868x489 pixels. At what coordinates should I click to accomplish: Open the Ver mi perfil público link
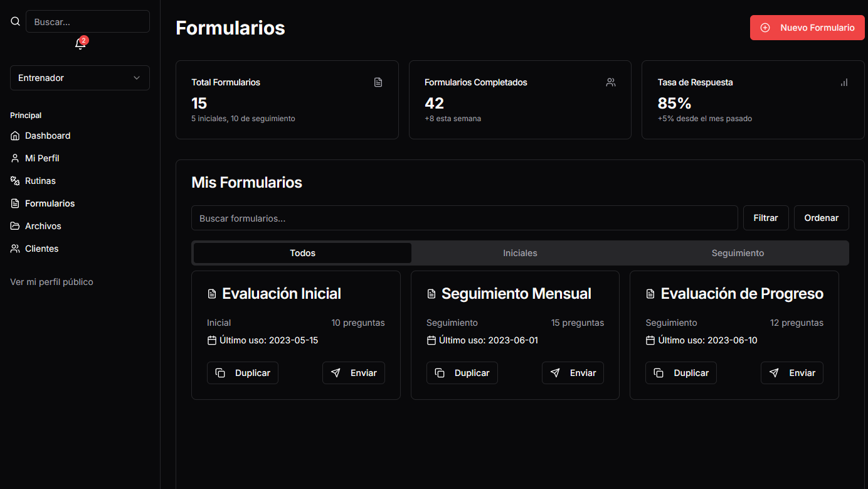click(x=51, y=282)
